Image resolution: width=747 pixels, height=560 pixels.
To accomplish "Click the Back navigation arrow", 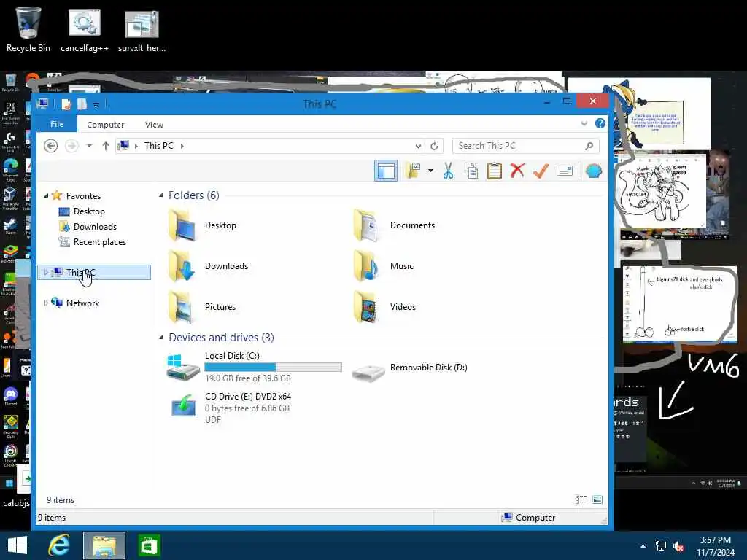I will [50, 146].
